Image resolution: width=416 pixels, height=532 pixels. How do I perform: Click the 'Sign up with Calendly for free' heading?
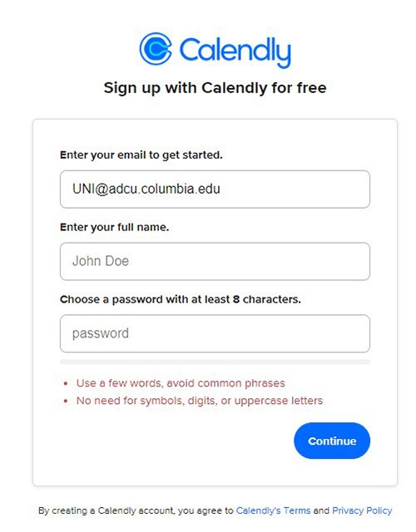point(215,88)
